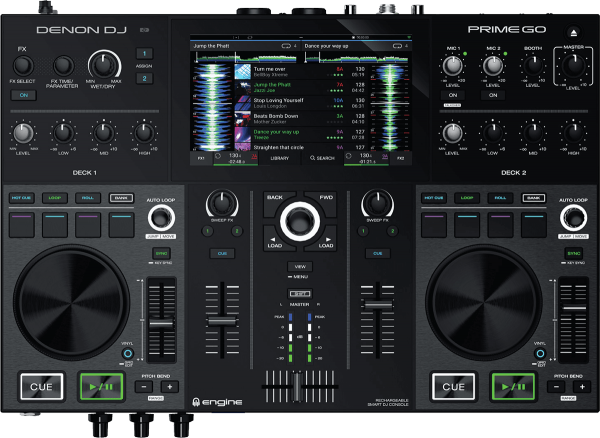Click the Deck 2 AUTO LOOP knob
Image resolution: width=600 pixels, height=438 pixels.
[x=573, y=218]
